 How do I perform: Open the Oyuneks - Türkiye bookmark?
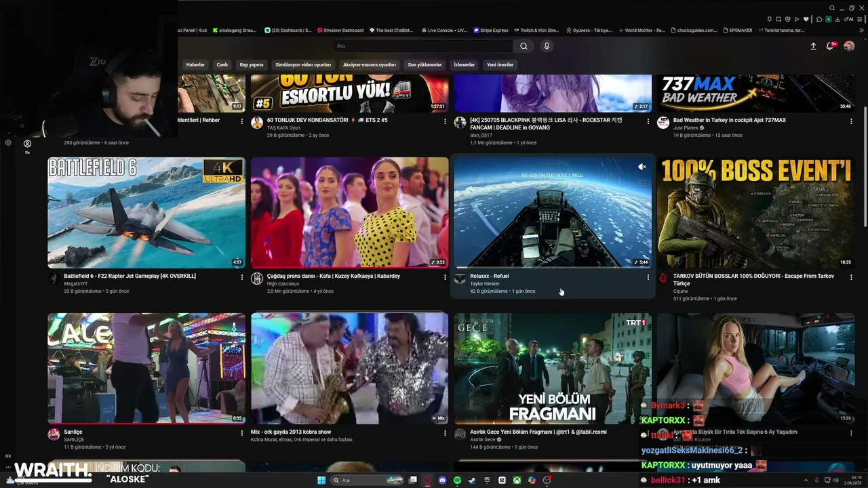(x=588, y=30)
